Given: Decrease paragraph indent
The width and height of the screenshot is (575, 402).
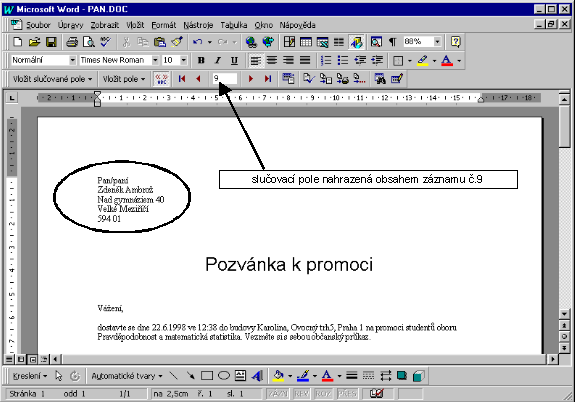Looking at the screenshot, I should click(360, 60).
